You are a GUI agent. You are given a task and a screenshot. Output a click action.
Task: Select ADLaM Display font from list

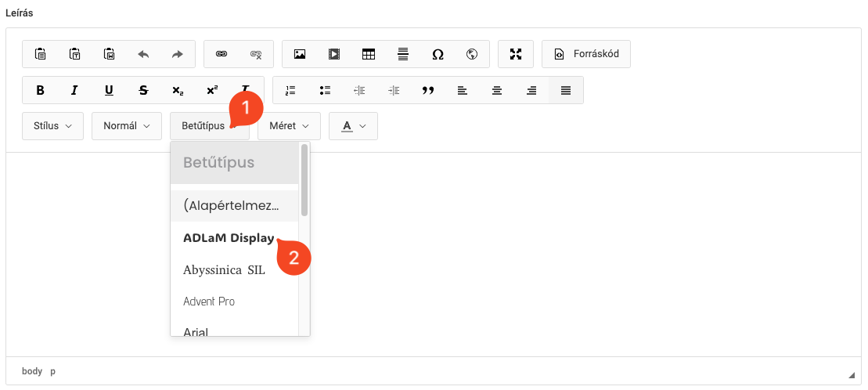[229, 239]
